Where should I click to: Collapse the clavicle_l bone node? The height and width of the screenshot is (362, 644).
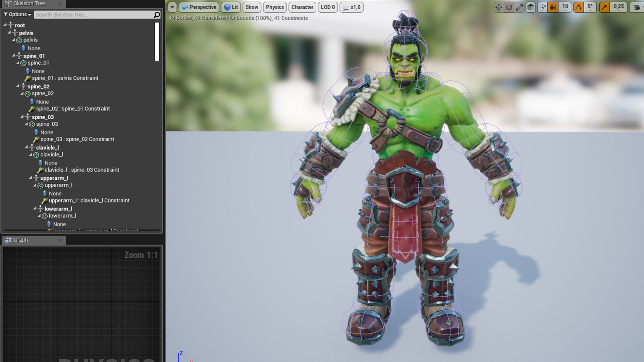[26, 147]
